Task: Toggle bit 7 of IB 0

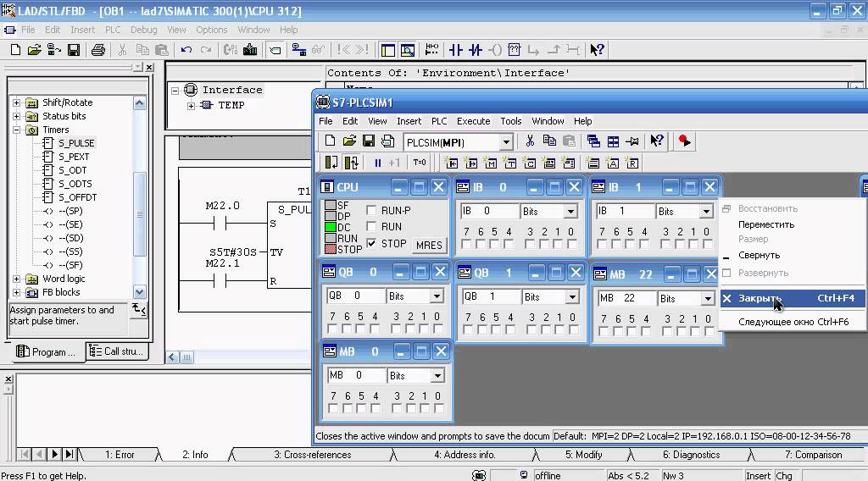Action: click(466, 244)
